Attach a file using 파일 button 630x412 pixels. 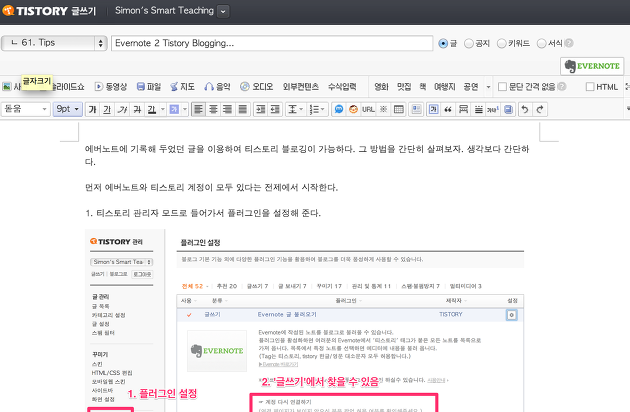point(149,86)
